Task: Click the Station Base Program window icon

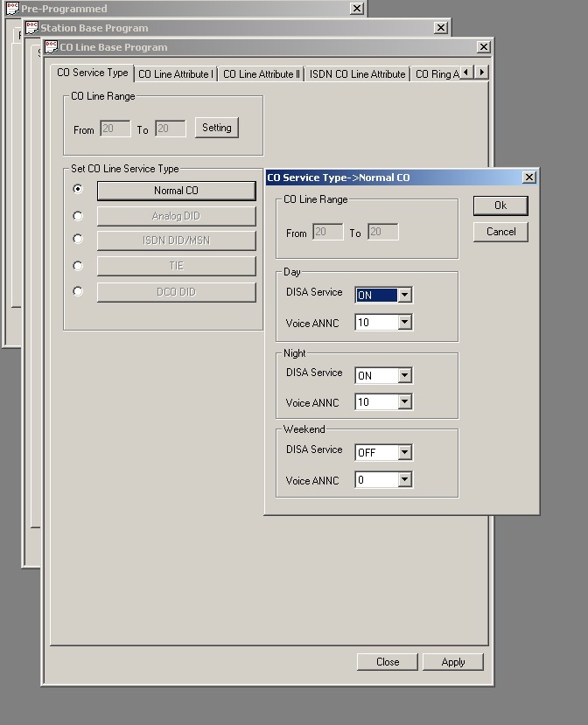Action: click(x=31, y=28)
